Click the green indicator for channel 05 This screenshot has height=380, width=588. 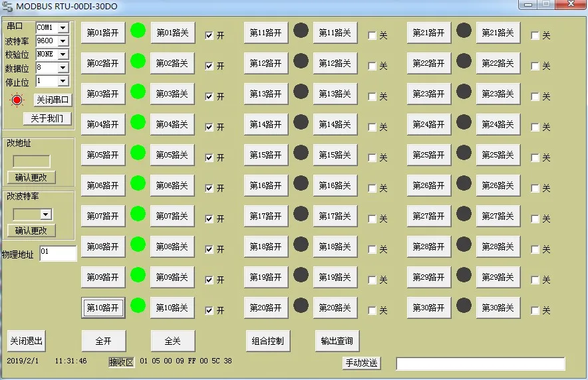pos(138,152)
